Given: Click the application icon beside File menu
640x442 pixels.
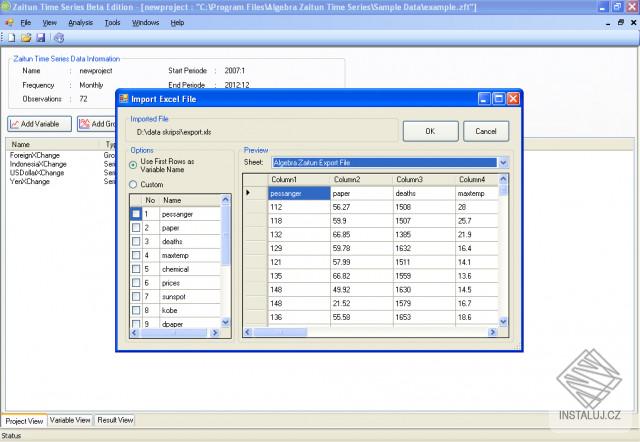Looking at the screenshot, I should coord(9,22).
